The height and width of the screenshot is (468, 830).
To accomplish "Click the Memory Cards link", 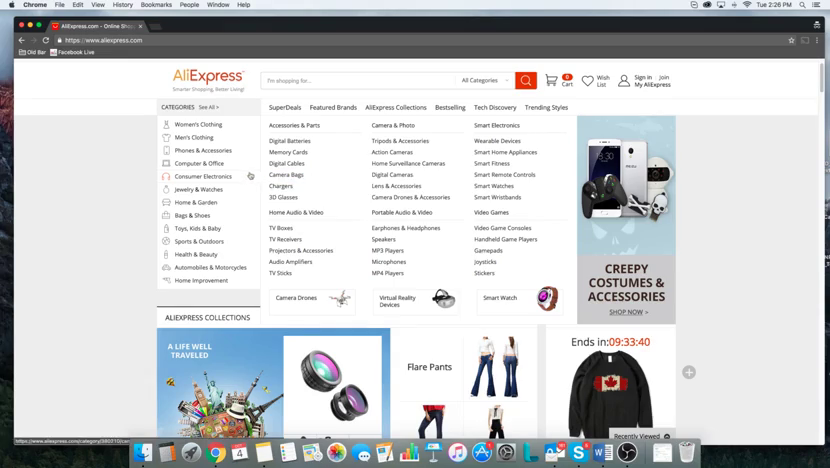I will [288, 152].
